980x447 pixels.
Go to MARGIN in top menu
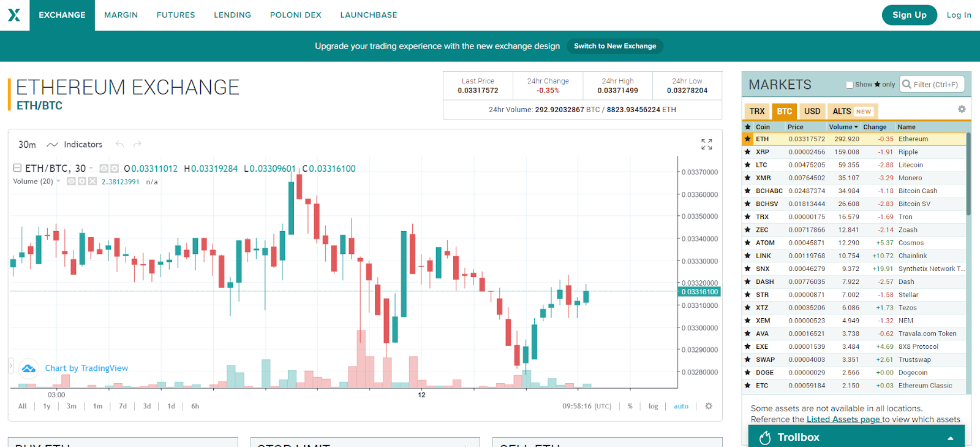coord(121,15)
